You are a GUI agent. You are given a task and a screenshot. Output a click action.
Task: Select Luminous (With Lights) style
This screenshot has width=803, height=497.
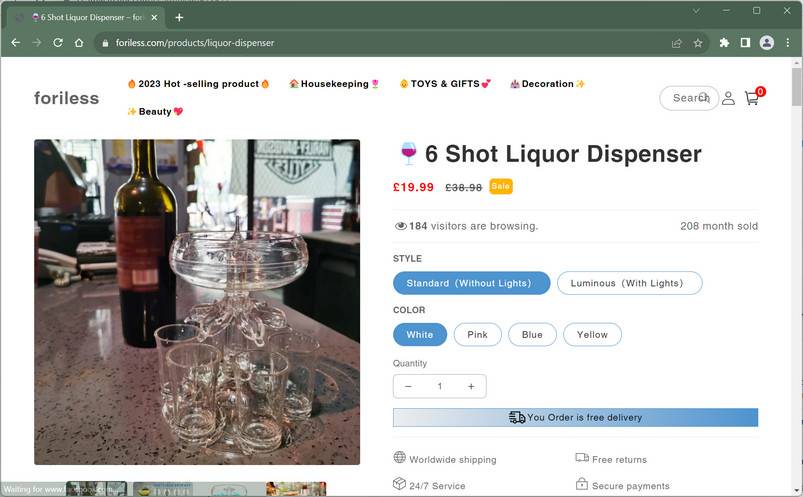pos(629,283)
